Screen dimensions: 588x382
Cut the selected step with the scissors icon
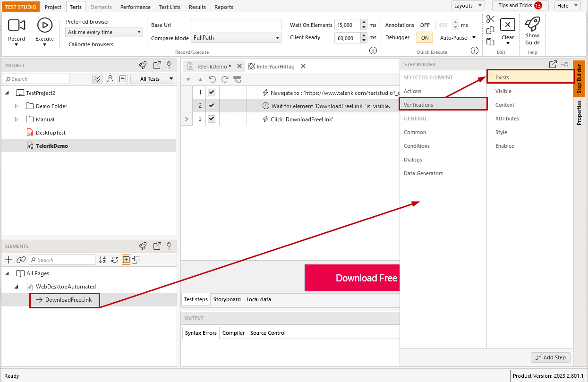[x=490, y=19]
